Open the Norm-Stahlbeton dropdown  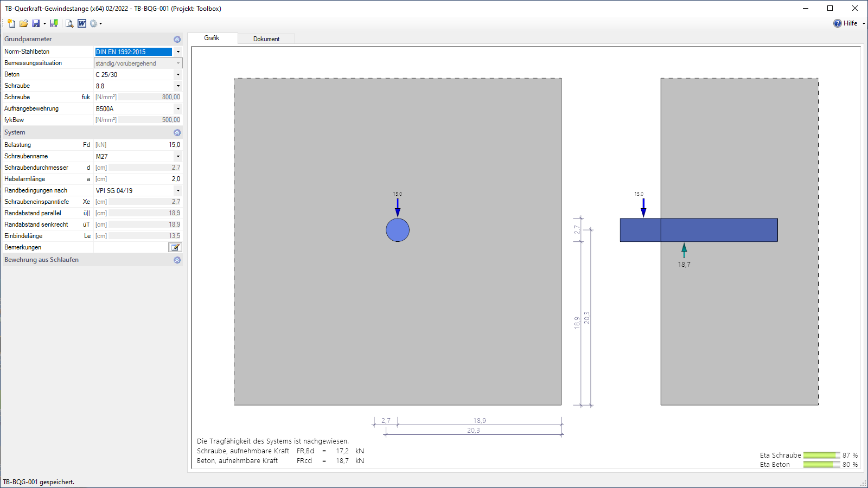point(178,52)
